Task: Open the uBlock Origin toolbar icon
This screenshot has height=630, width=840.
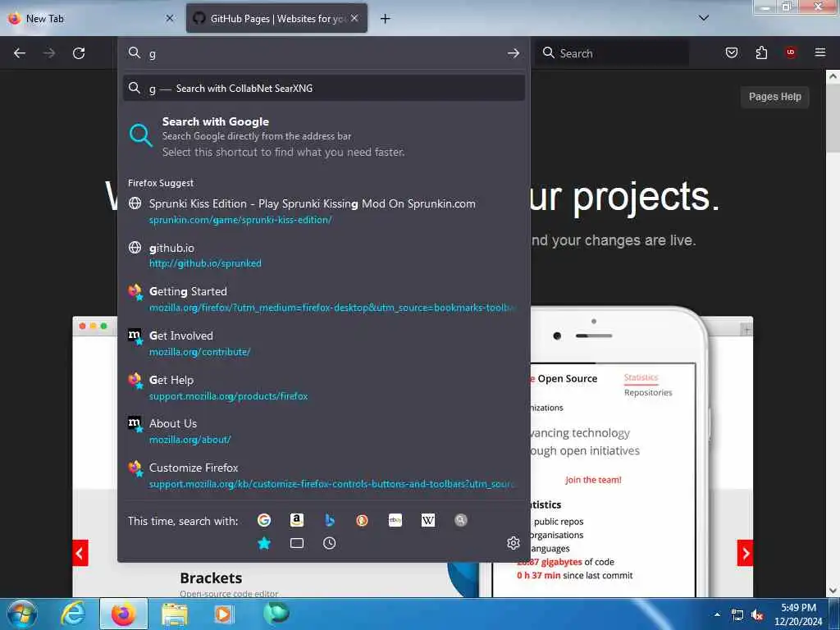Action: click(790, 52)
